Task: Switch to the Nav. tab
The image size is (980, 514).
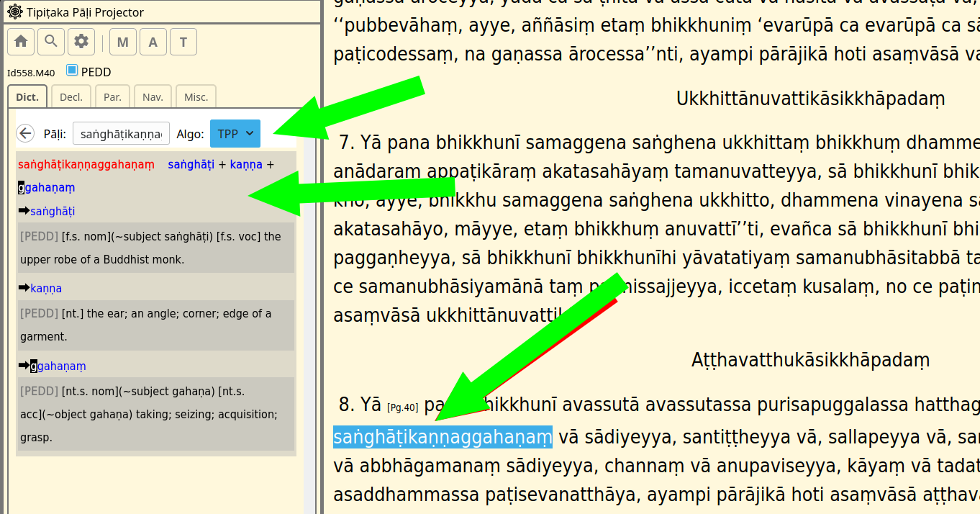Action: click(x=153, y=96)
